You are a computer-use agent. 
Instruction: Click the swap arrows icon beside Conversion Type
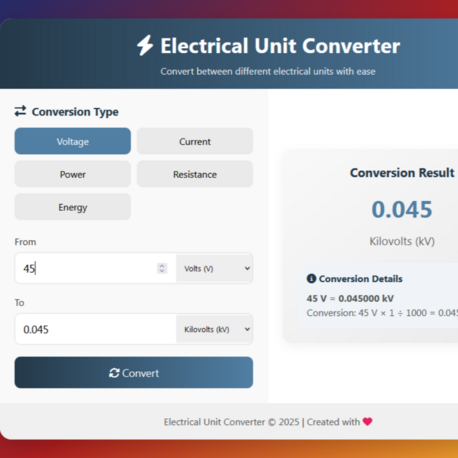tap(20, 111)
